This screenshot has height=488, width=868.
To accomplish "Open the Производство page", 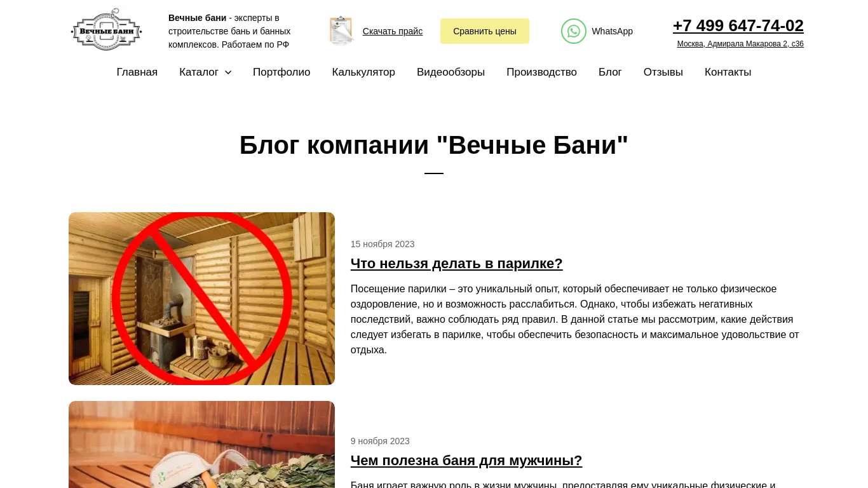I will click(541, 72).
